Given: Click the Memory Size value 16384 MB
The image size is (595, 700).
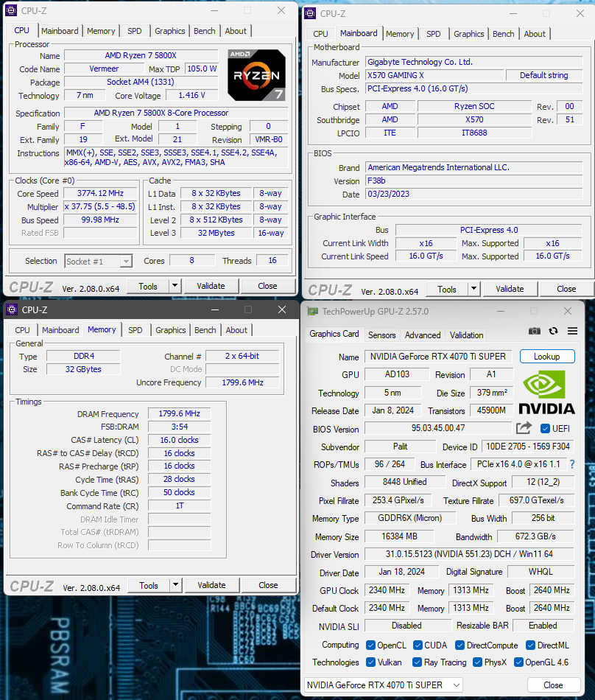Looking at the screenshot, I should (399, 536).
